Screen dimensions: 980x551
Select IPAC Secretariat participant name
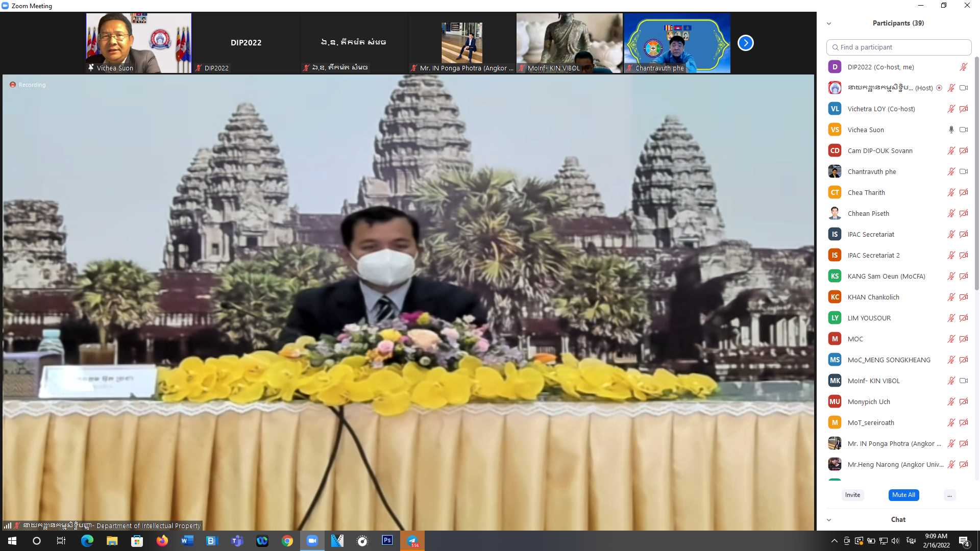click(871, 234)
